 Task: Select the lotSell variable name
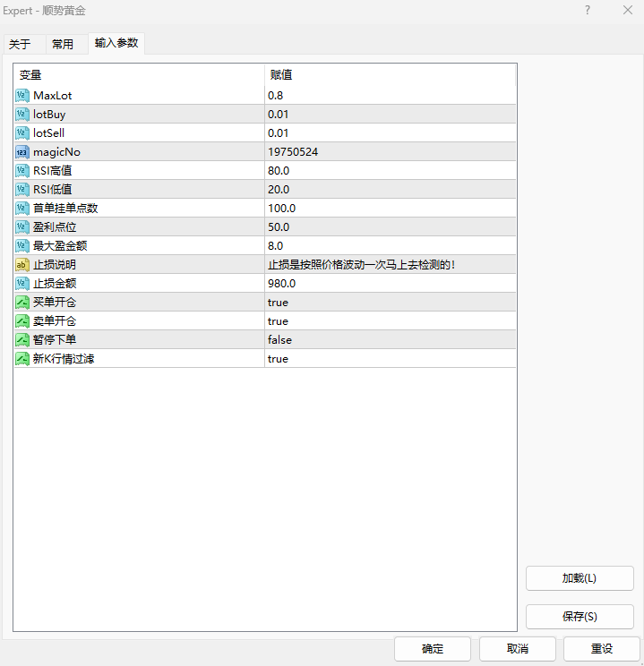[x=49, y=133]
